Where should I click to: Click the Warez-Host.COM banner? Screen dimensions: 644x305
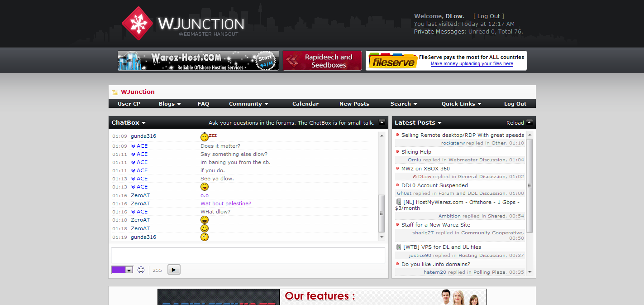pos(198,61)
